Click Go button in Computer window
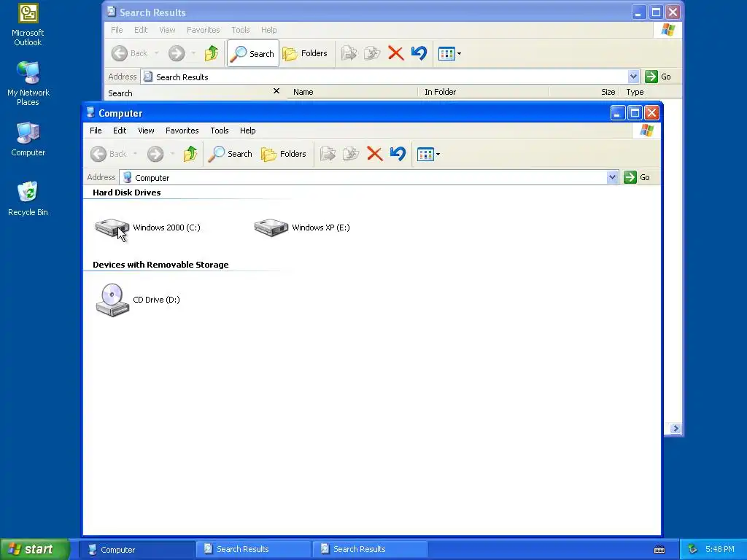747x560 pixels. tap(637, 177)
